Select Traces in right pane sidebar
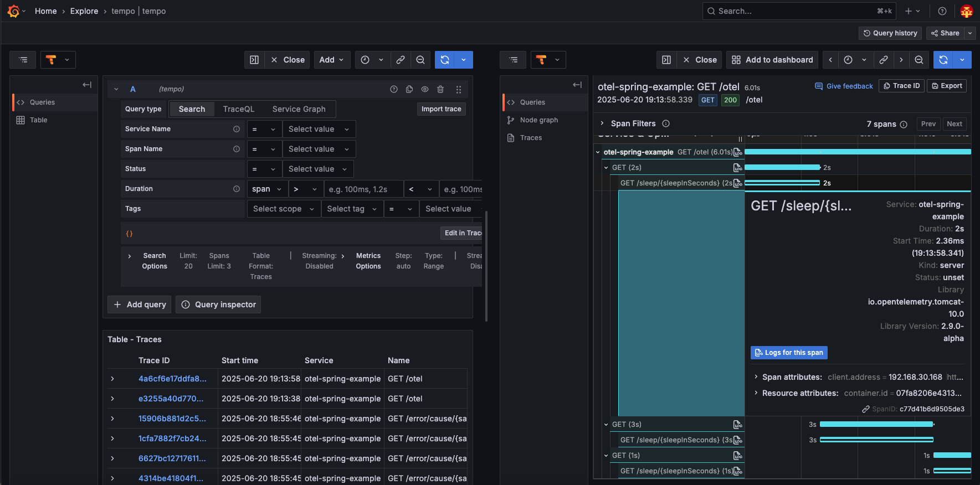The width and height of the screenshot is (980, 485). [545, 138]
